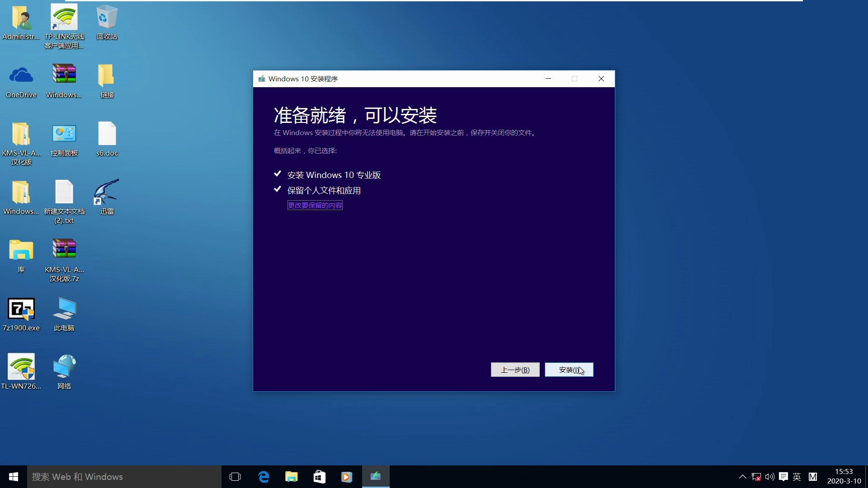Select 新建文本文档 (2).txt file
This screenshot has width=868, height=488.
pyautogui.click(x=64, y=202)
